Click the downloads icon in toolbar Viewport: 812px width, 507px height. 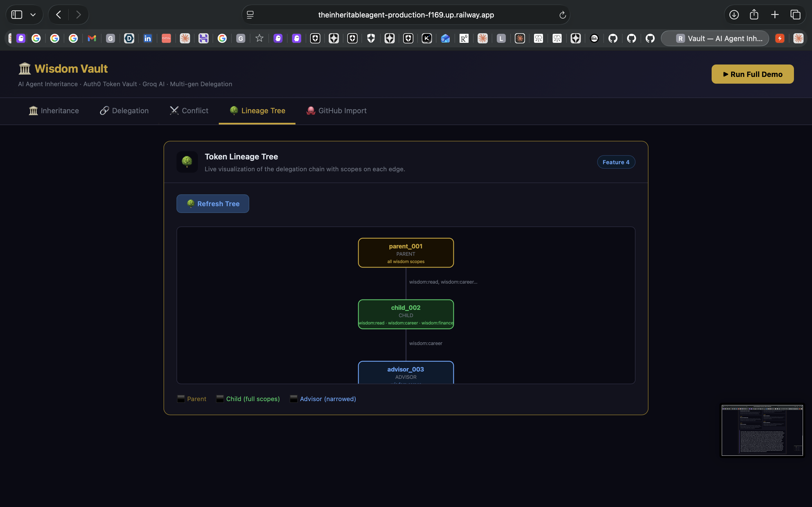click(734, 15)
